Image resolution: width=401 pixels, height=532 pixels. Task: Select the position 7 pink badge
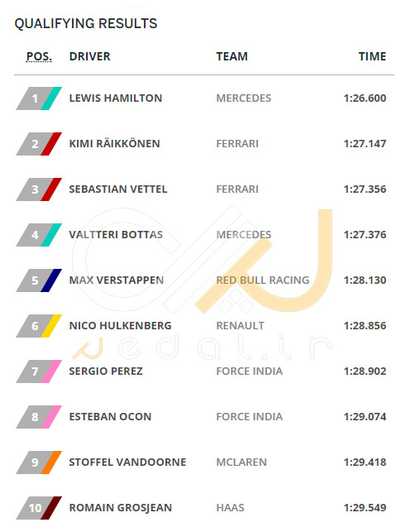(x=39, y=371)
